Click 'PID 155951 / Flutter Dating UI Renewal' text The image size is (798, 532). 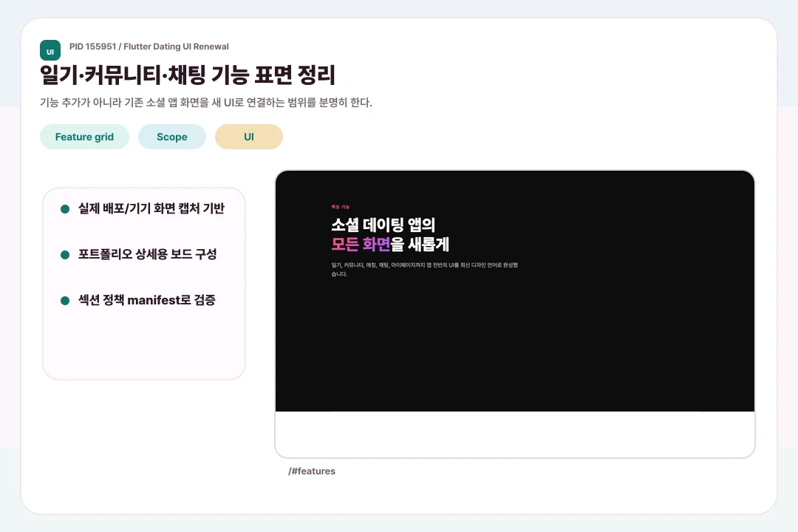click(x=149, y=47)
